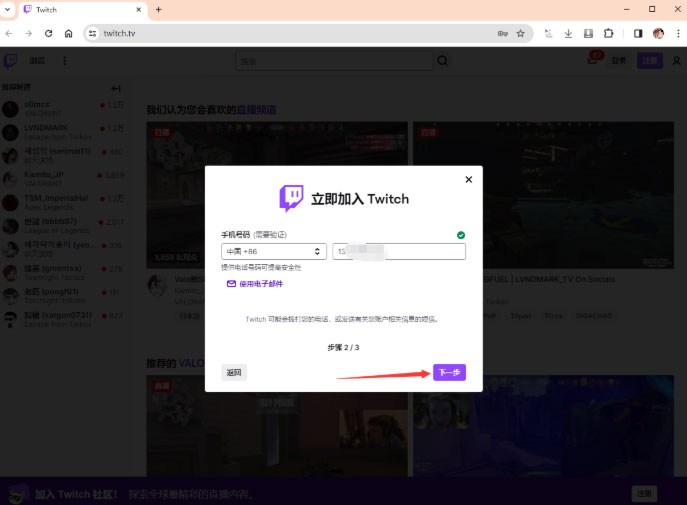Image resolution: width=687 pixels, height=505 pixels.
Task: Click the Next step purple button
Action: [449, 372]
